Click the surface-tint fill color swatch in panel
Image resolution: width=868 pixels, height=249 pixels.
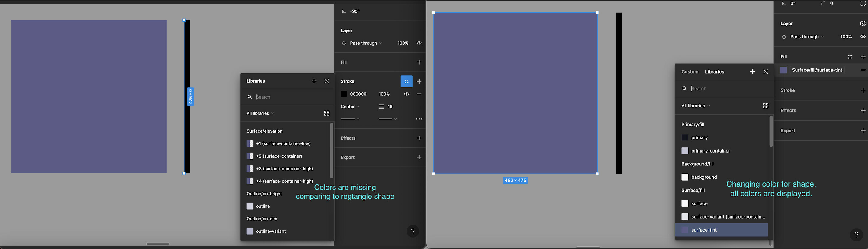(x=783, y=70)
